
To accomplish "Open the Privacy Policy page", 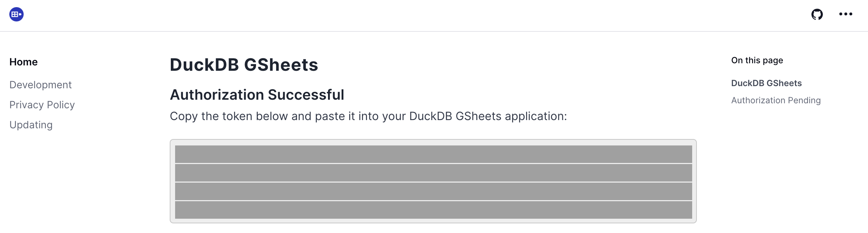I will (x=42, y=104).
